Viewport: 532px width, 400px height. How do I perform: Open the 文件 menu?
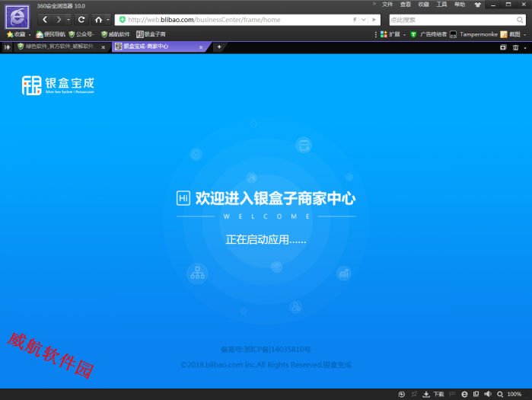point(387,5)
